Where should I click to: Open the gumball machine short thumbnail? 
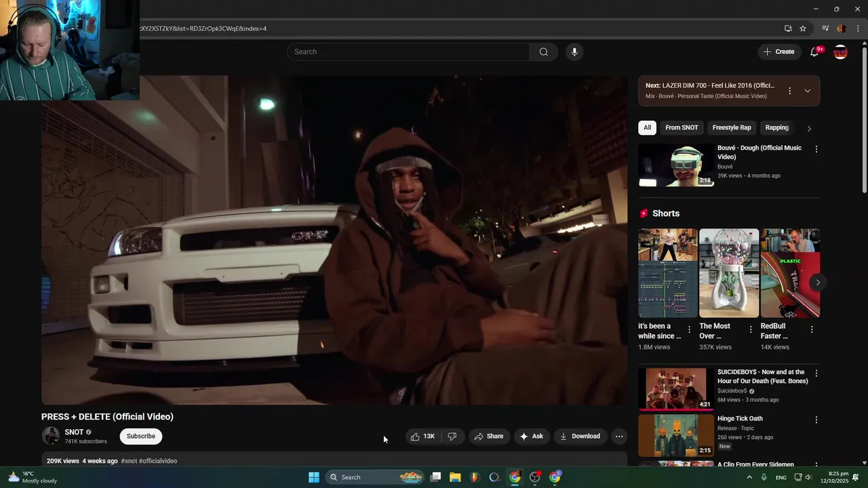(729, 273)
